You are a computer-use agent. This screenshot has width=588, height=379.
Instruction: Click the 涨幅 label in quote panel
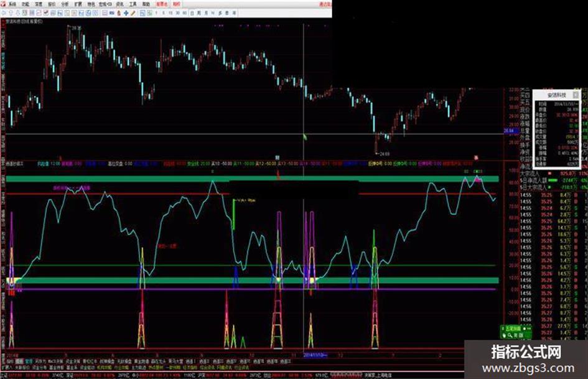[525, 123]
